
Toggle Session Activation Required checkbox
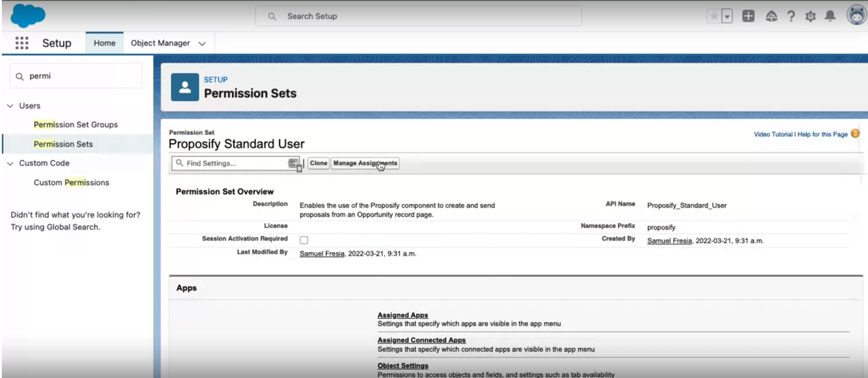click(x=304, y=240)
